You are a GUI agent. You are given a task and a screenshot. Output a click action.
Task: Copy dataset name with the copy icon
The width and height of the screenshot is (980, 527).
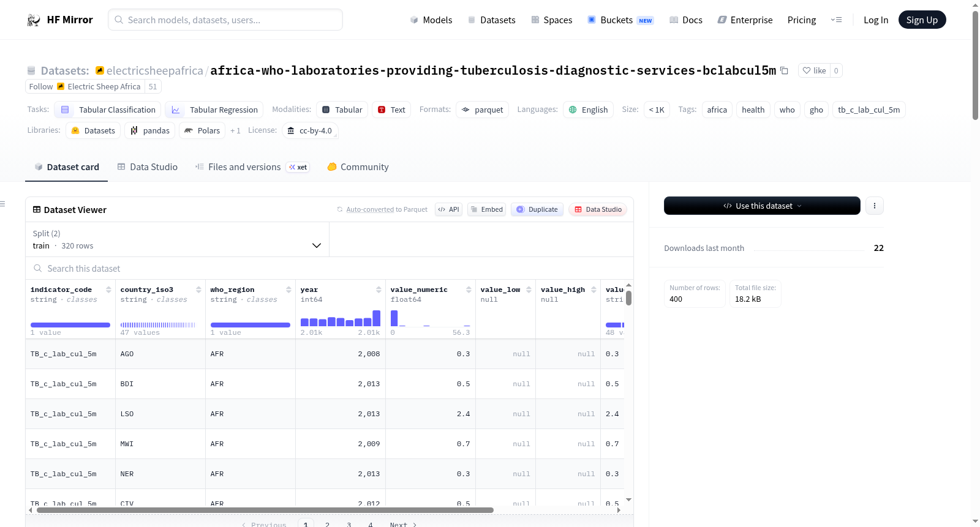pos(784,70)
